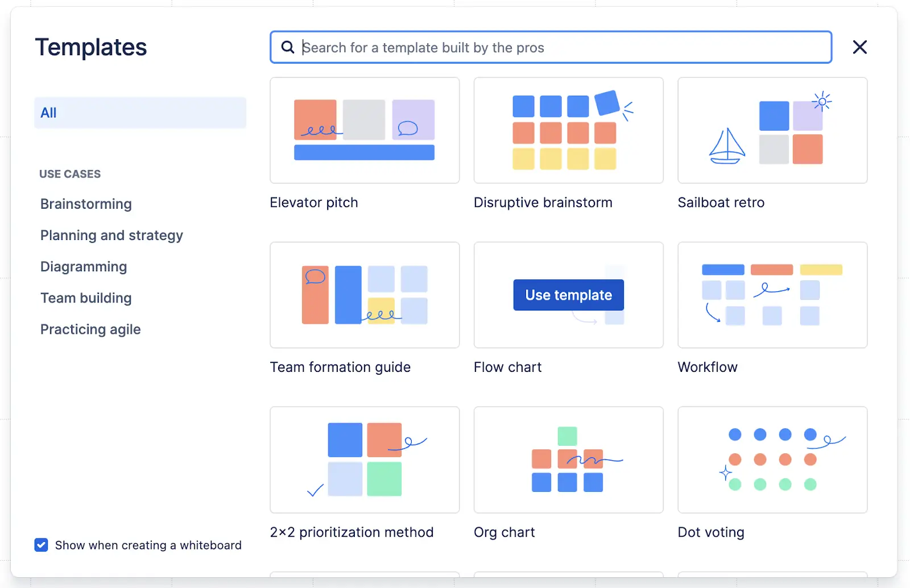Open the Org chart template
910x588 pixels.
(x=568, y=459)
